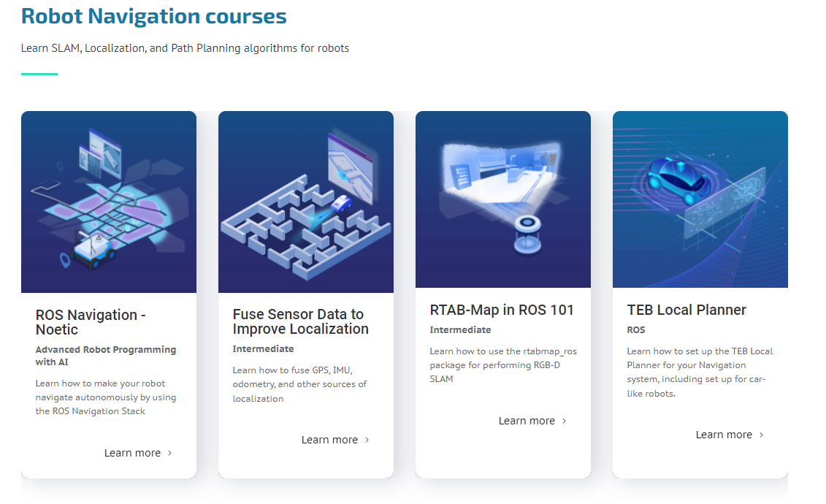The width and height of the screenshot is (826, 504).
Task: Click arrow beside TEB Planner Learn more
Action: 761,435
